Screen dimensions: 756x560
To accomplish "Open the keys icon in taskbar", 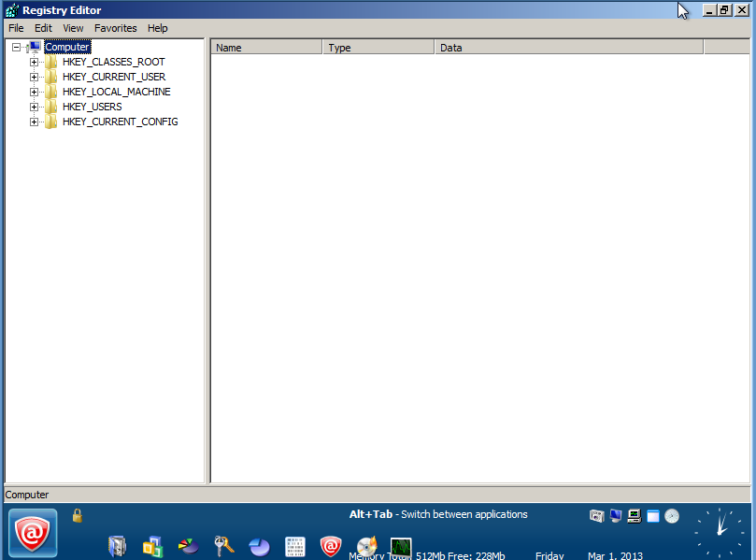I will [x=223, y=547].
